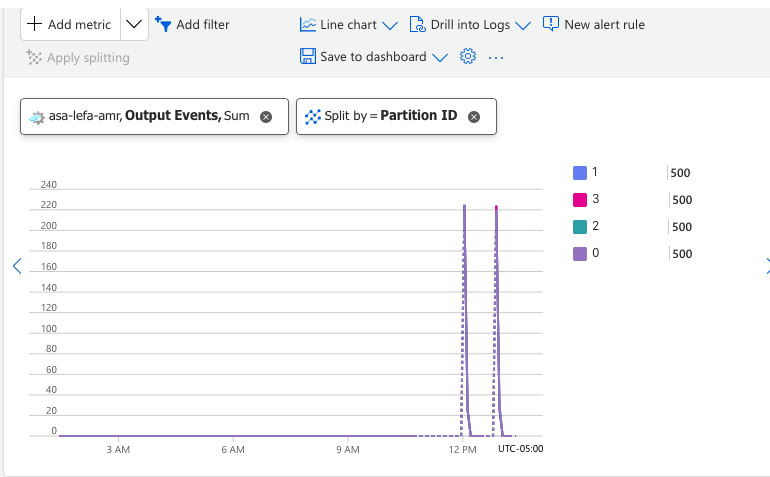Open chart settings gear icon
Viewport: 770px width, 477px height.
coord(468,56)
